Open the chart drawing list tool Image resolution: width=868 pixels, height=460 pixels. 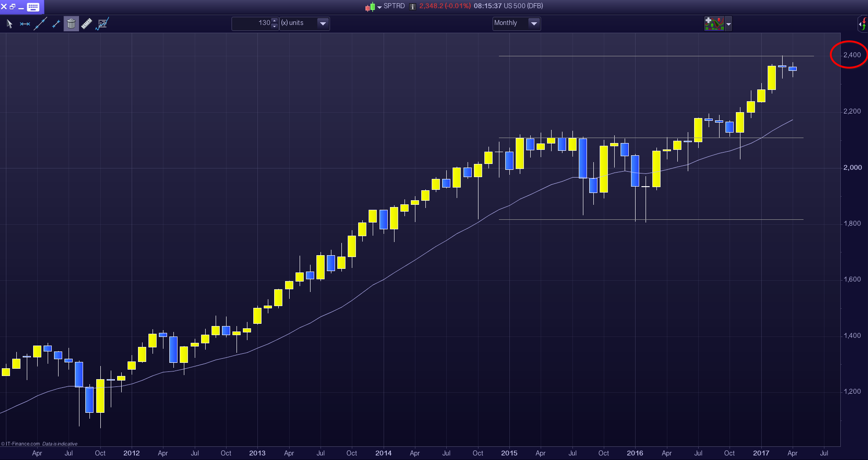click(x=102, y=24)
